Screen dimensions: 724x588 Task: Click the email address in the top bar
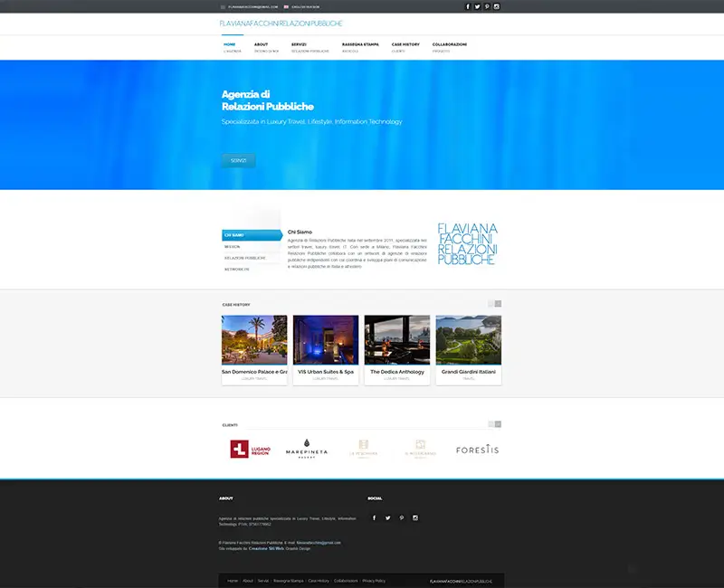click(253, 7)
